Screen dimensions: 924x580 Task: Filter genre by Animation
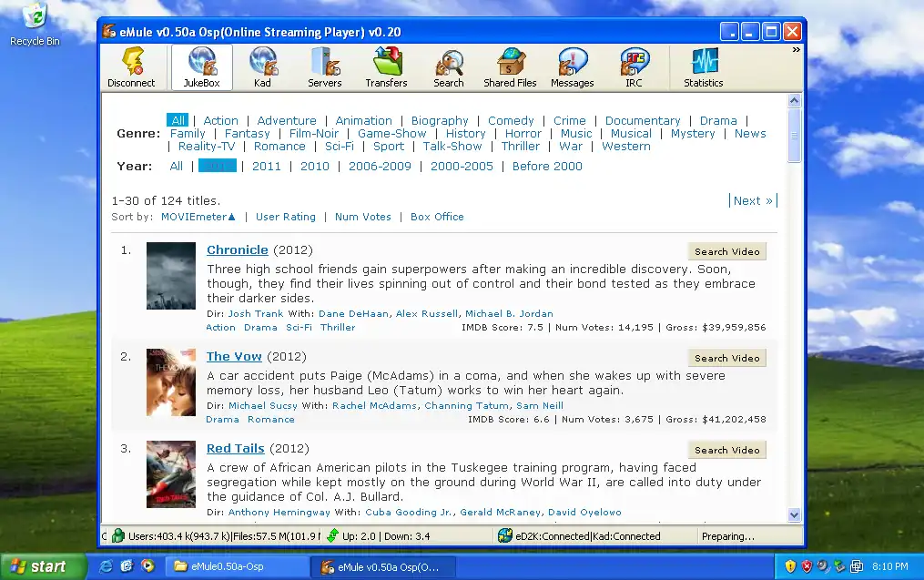tap(363, 120)
